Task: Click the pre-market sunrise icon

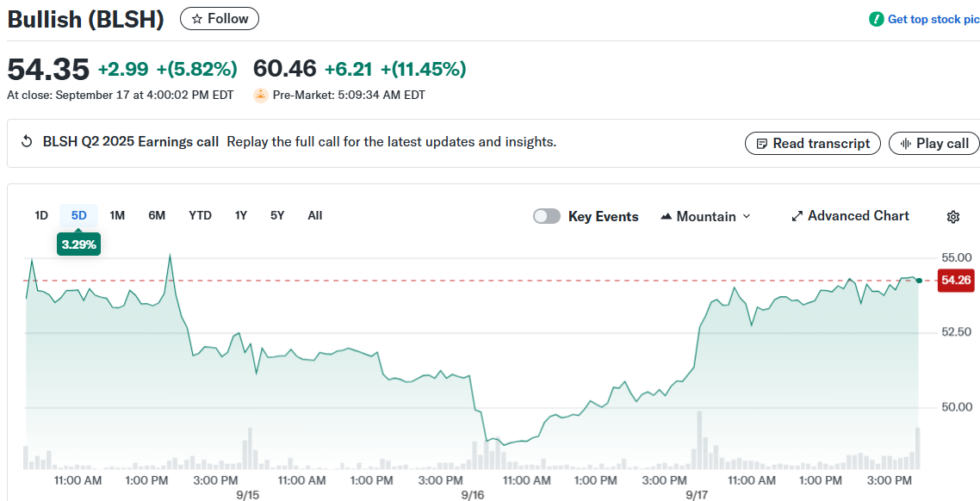Action: click(261, 96)
